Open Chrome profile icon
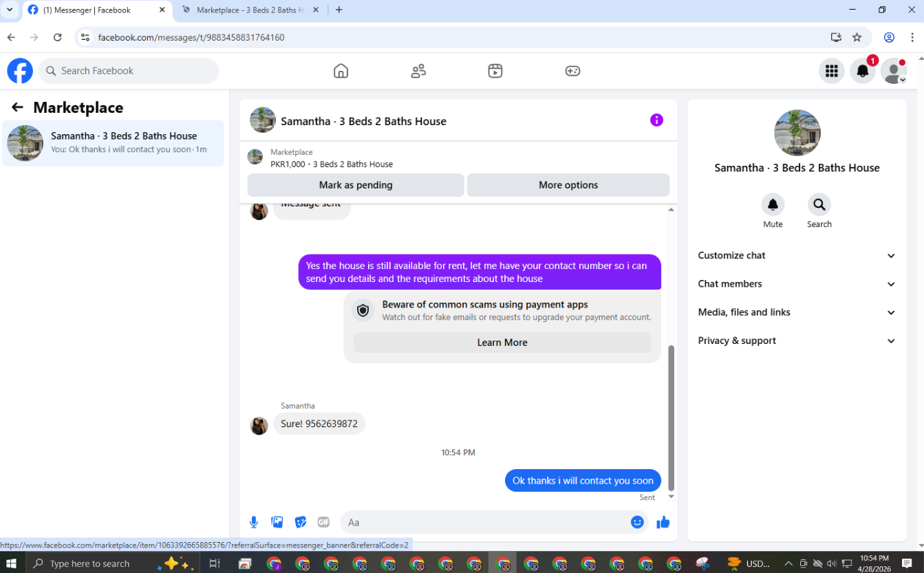Viewport: 924px width, 573px height. click(x=889, y=37)
